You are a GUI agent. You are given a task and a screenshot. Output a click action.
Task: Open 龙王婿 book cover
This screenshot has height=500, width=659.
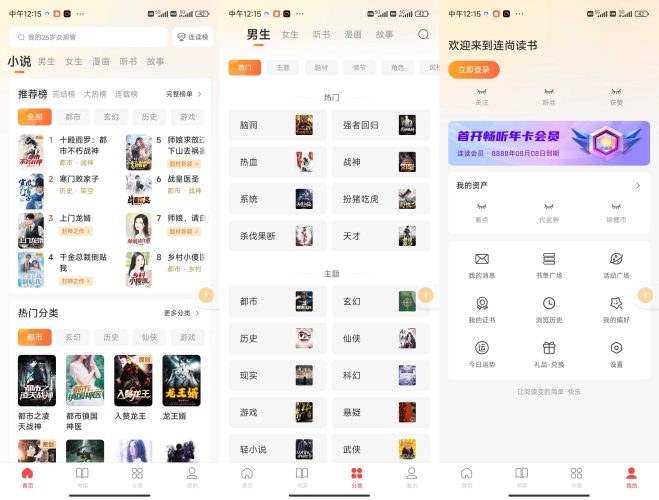[181, 381]
